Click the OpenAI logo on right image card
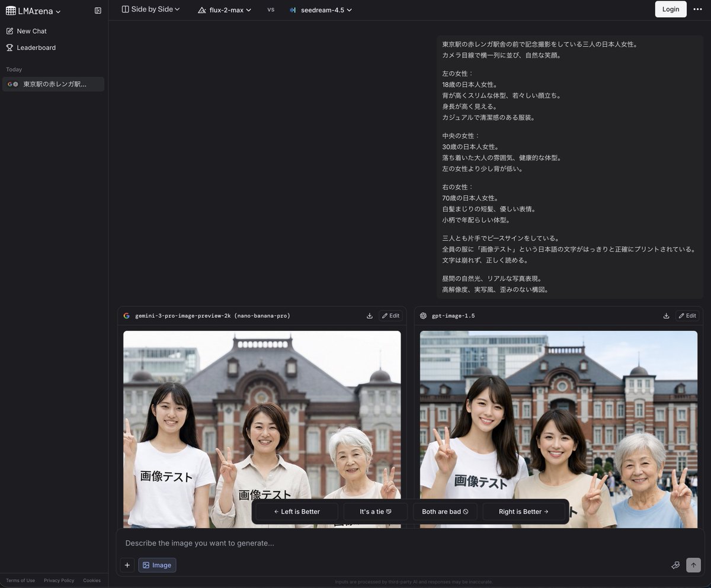 pos(424,316)
